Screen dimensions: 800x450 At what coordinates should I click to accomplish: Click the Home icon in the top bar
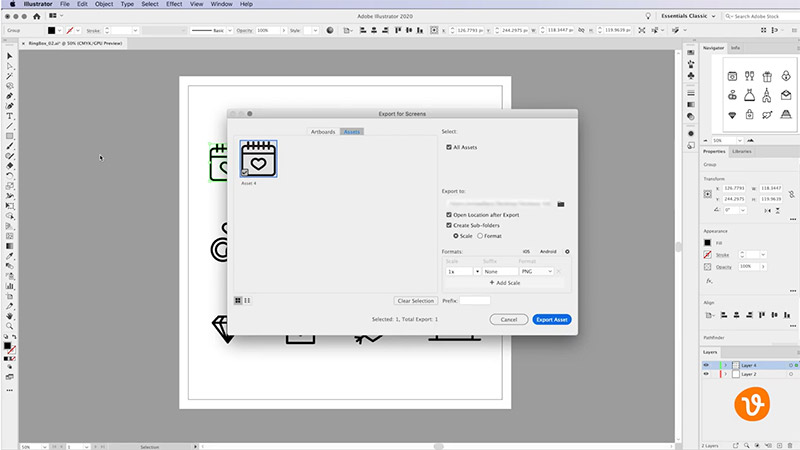coord(37,16)
